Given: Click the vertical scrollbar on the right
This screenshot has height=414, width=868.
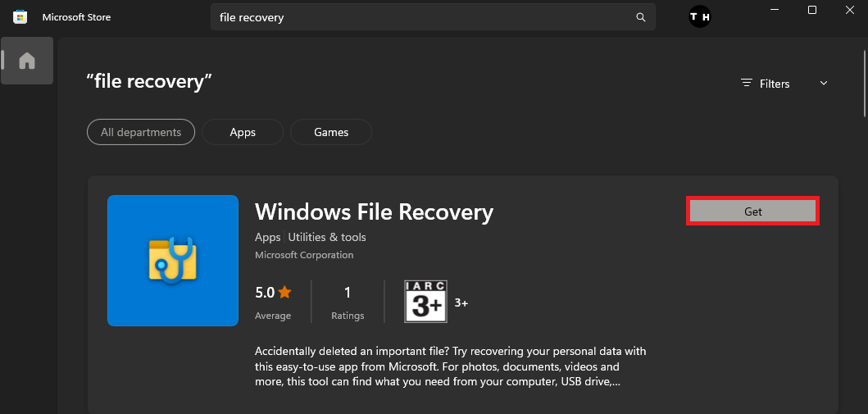Looking at the screenshot, I should [x=864, y=82].
